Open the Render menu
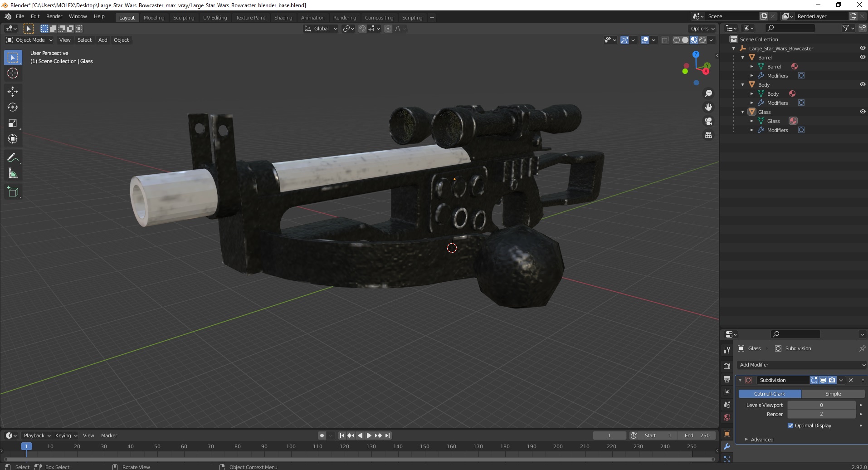Screen dimensions: 868x470 pos(54,16)
